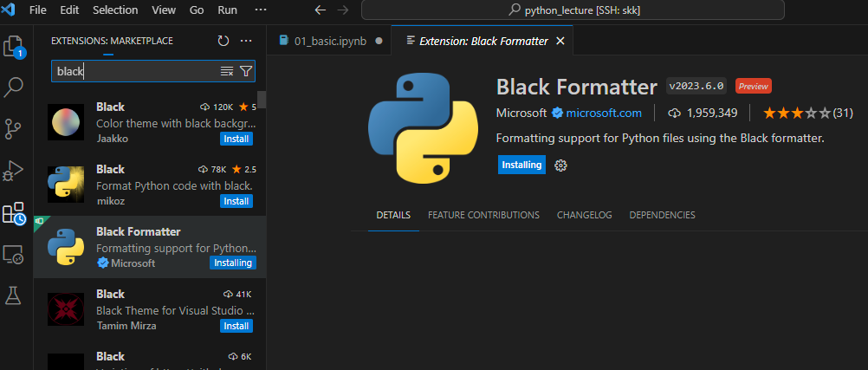Screen dimensions: 868x370
Task: Open the Explorer view in activity bar
Action: 15,47
